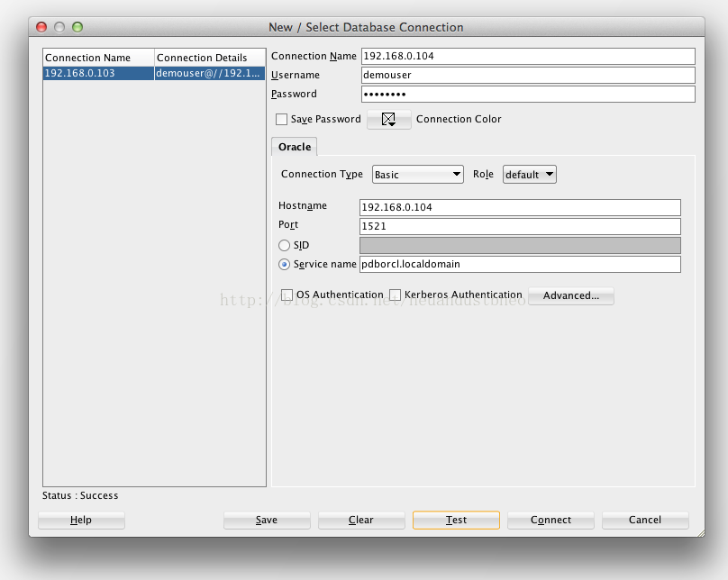
Task: Cancel the connection dialog
Action: pos(645,520)
